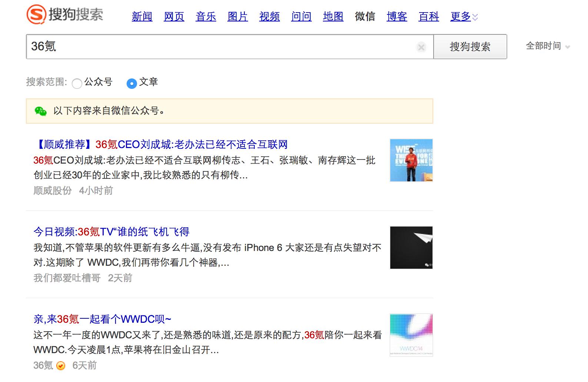Click verified badge next to 36氪 account
Image resolution: width=588 pixels, height=382 pixels.
coord(61,366)
